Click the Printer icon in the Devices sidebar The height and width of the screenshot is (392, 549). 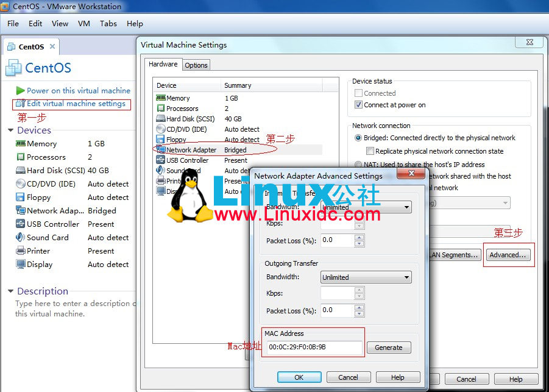click(21, 251)
